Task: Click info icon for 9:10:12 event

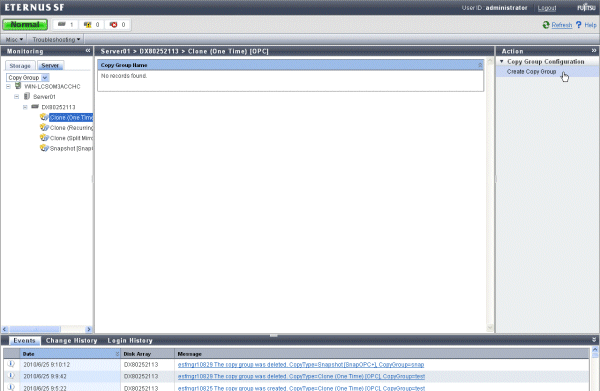Action: (x=11, y=364)
